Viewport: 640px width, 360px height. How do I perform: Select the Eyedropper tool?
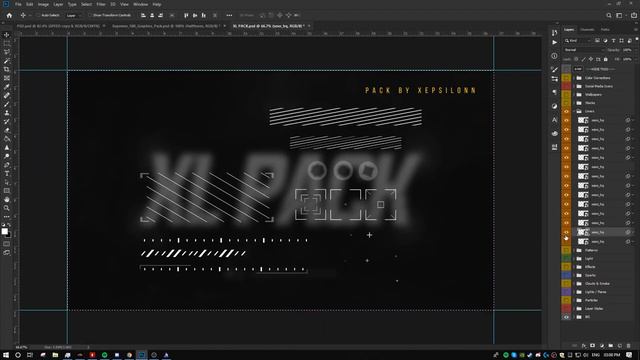click(7, 87)
